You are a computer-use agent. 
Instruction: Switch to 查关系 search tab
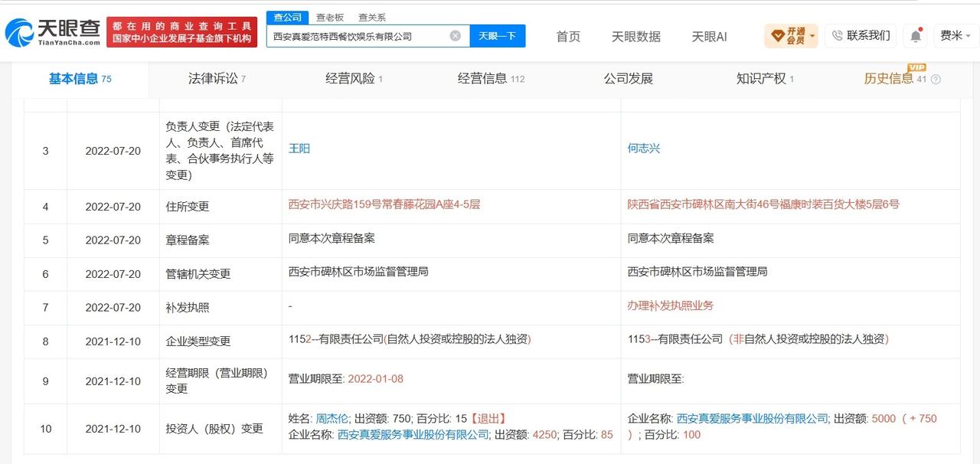click(372, 17)
